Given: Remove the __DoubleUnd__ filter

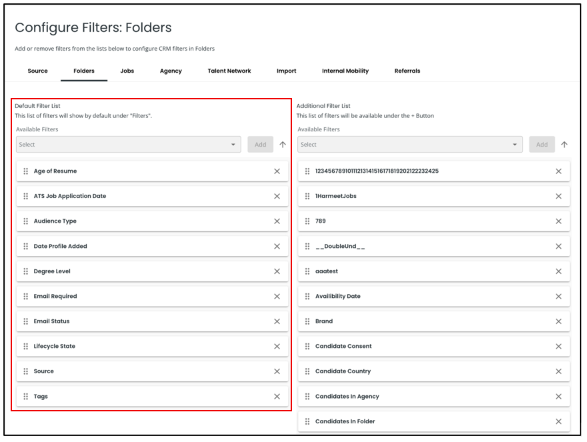Looking at the screenshot, I should (559, 247).
